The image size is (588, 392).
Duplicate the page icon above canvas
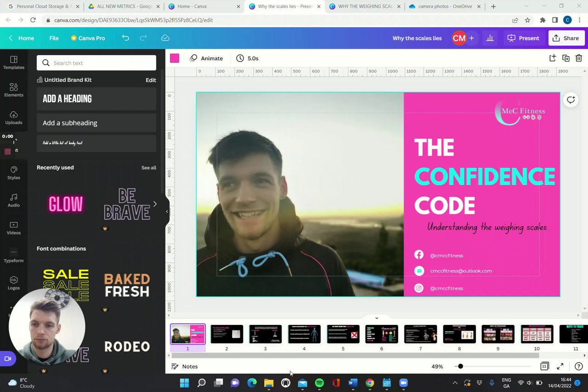566,58
